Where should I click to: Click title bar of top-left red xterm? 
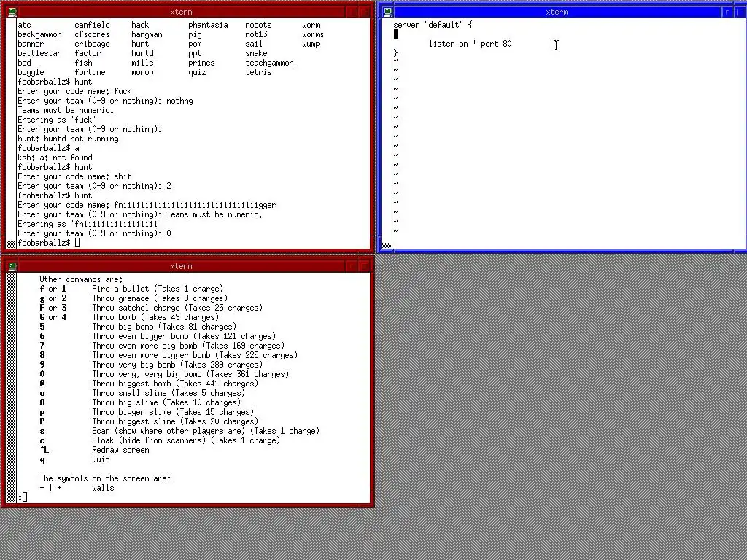pyautogui.click(x=181, y=12)
